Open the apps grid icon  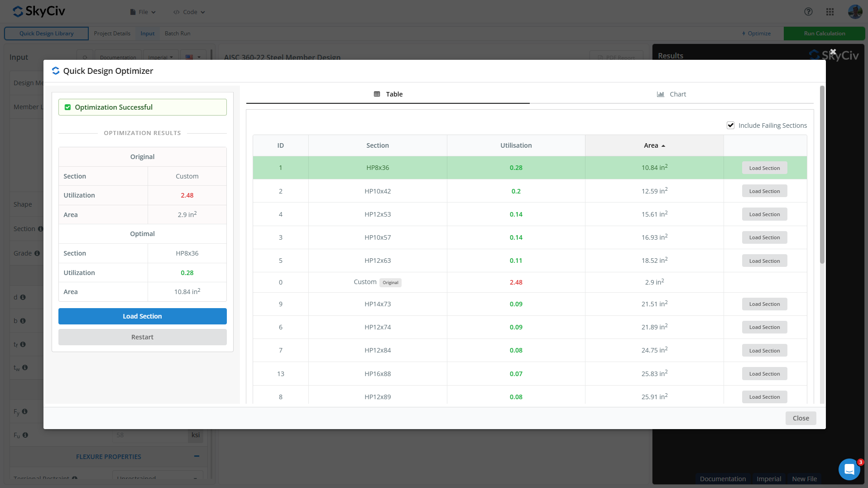pos(830,12)
